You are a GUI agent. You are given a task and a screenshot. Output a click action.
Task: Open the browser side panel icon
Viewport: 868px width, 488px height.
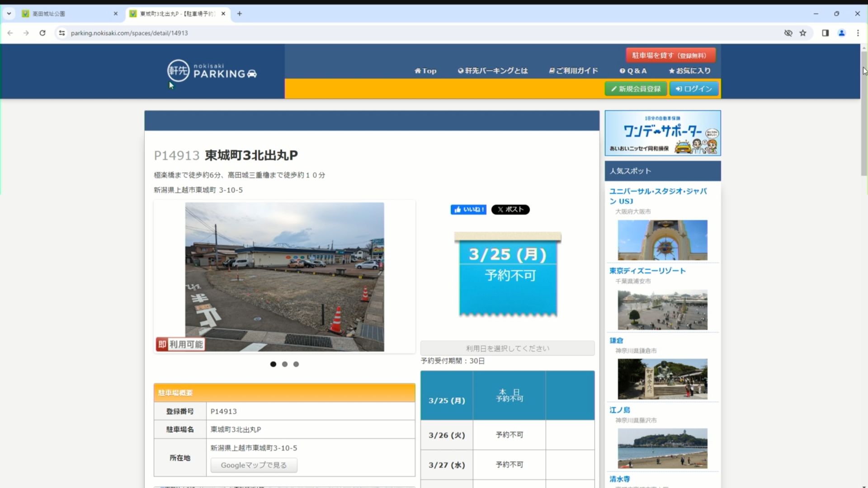click(x=825, y=33)
